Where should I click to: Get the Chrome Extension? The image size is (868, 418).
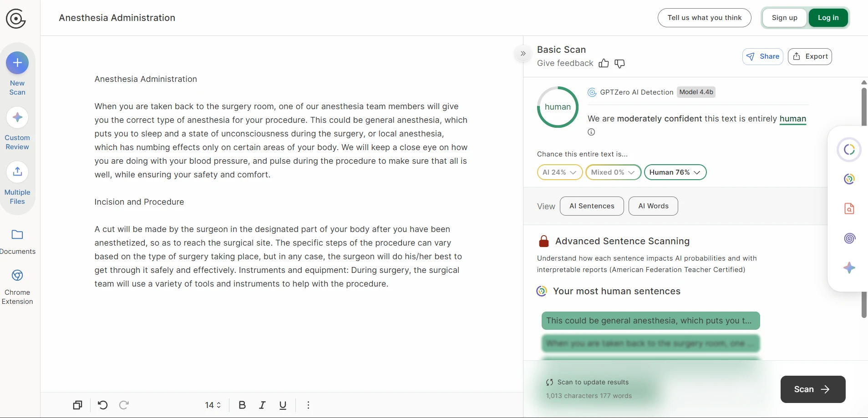[17, 286]
